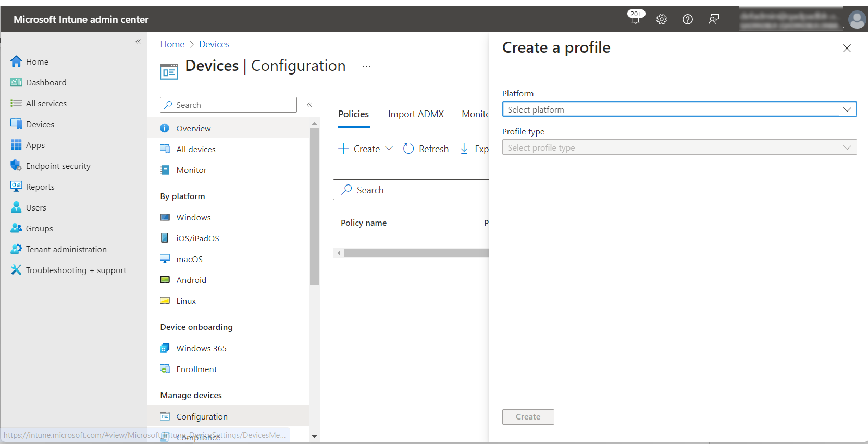Expand the Select platform dropdown

click(x=679, y=109)
